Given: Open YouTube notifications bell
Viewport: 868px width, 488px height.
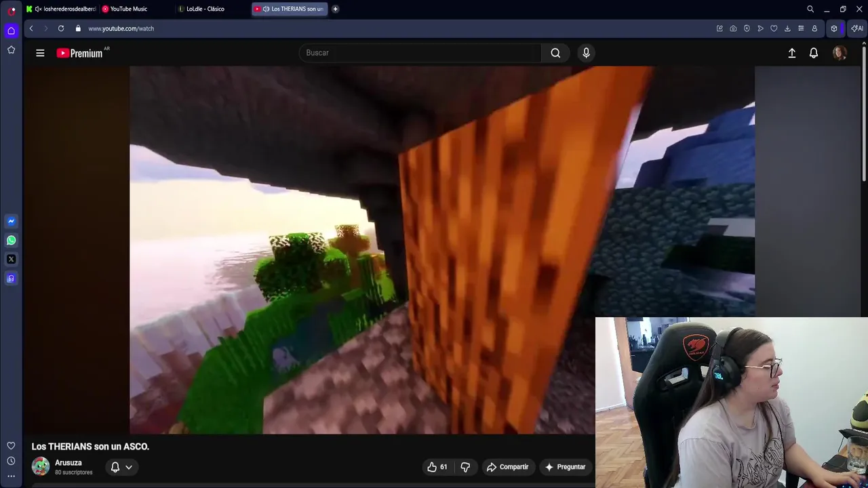Looking at the screenshot, I should 814,53.
